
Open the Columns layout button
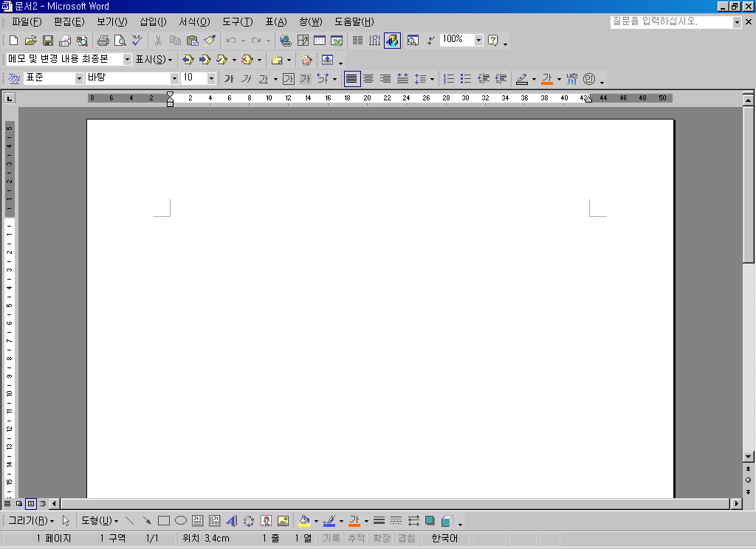(x=358, y=41)
